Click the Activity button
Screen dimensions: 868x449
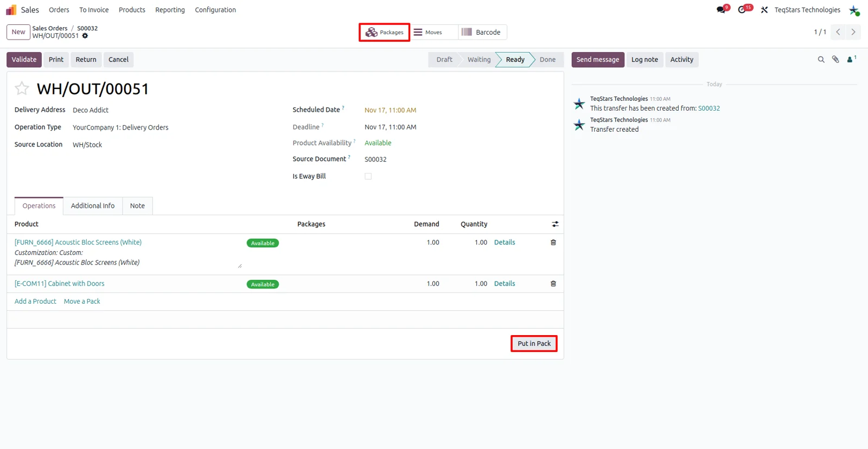(682, 60)
